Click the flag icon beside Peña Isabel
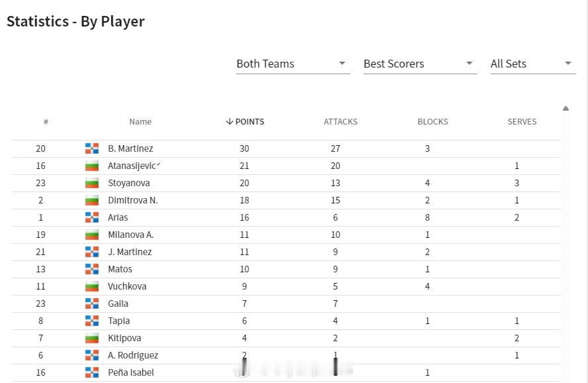Screen dimensions: 588x383 point(92,372)
